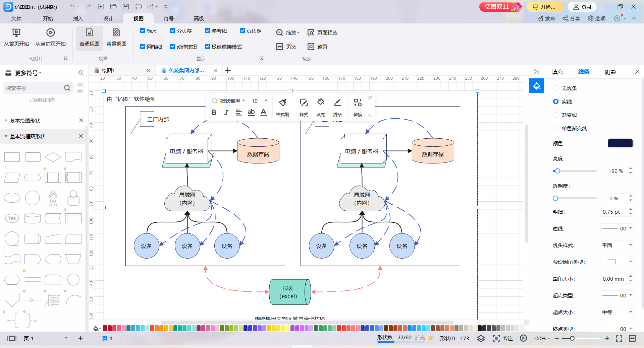Switch to the Shadow panel tab
Screen dimensions: 644x348
tap(610, 72)
